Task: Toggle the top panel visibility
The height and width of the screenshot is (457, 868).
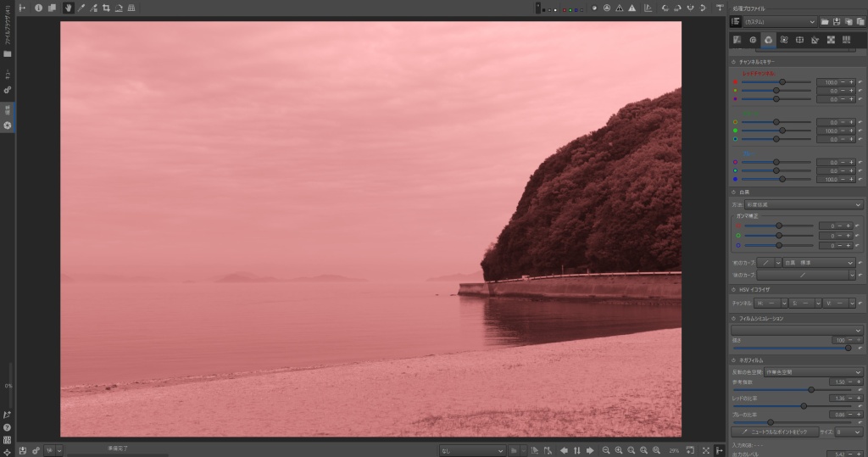Action: point(720,8)
